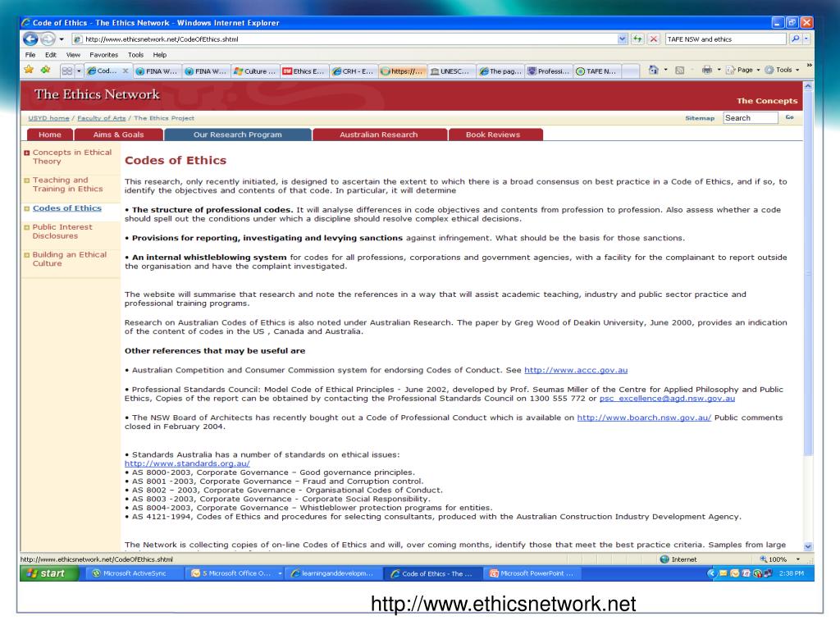Open the Favorites menu
This screenshot has width=840, height=630.
click(104, 55)
